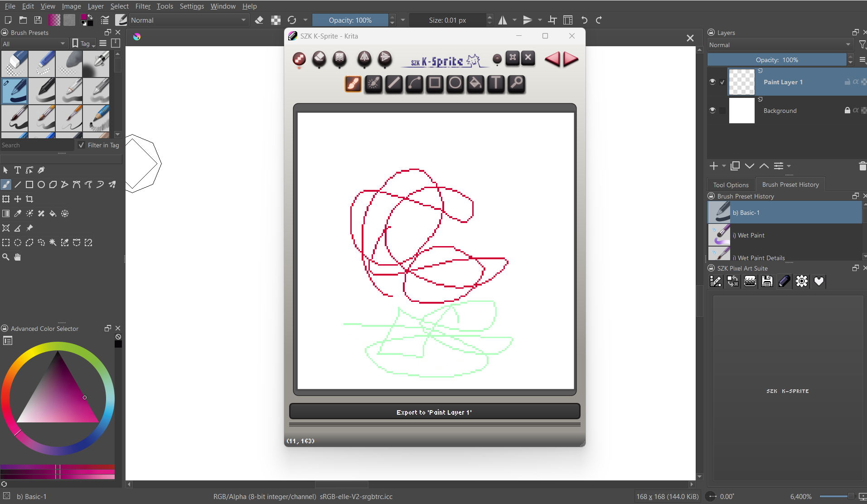Image resolution: width=867 pixels, height=504 pixels.
Task: Click the save icon in SZK Pixel Art Suite
Action: click(x=767, y=281)
